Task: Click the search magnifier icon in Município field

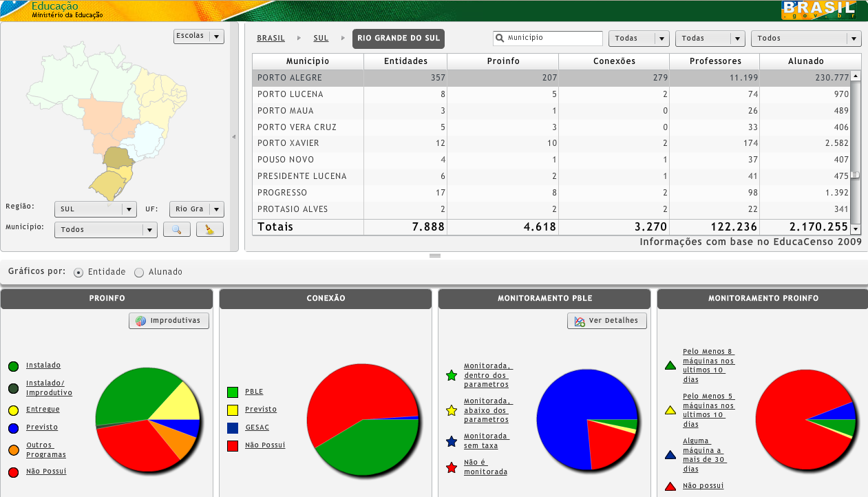Action: 500,39
